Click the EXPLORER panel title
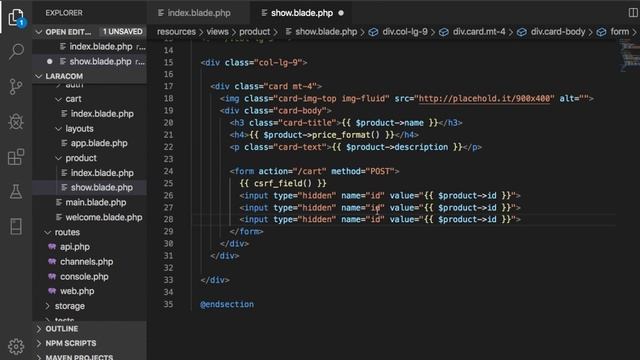Viewport: 640px width, 360px height. click(64, 13)
